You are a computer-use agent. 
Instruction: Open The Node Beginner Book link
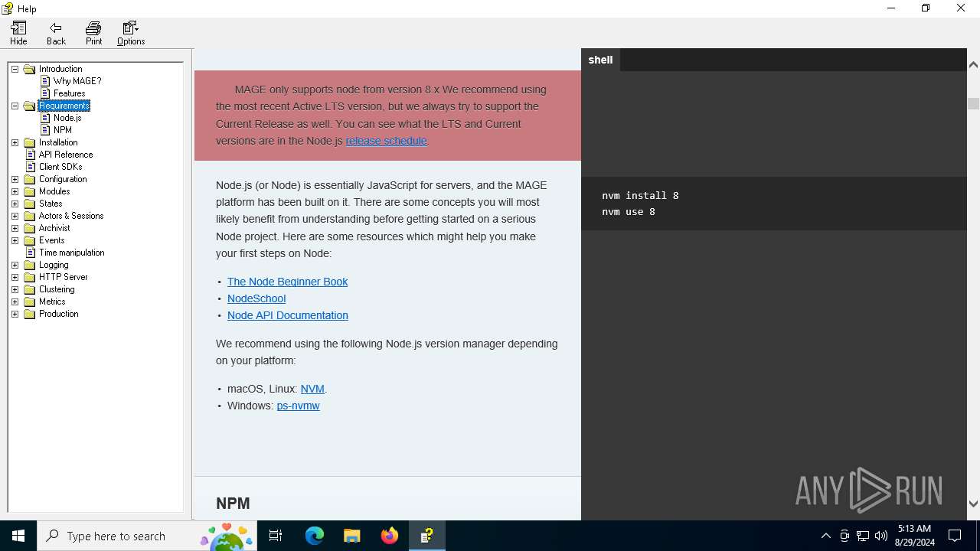click(287, 282)
